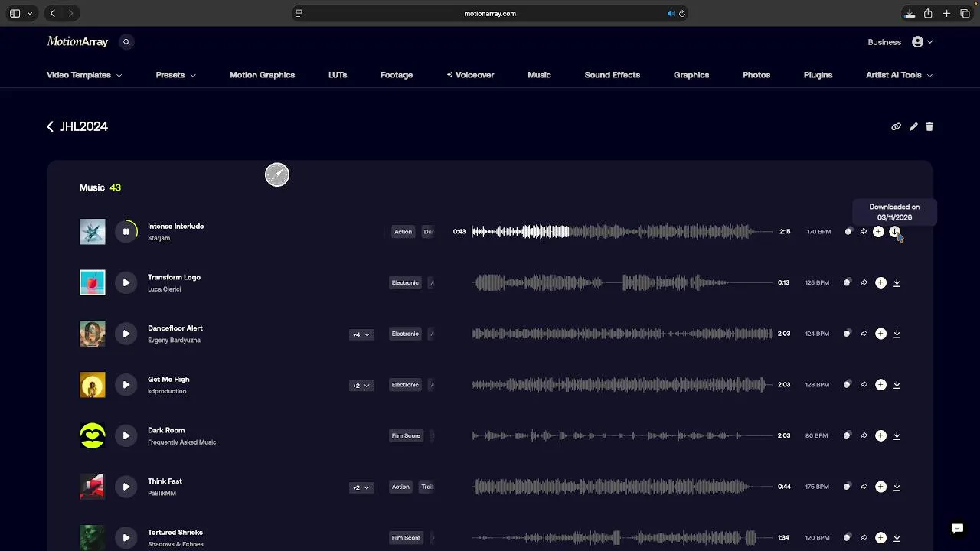The height and width of the screenshot is (551, 980).
Task: Open the Voiceover category
Action: tap(470, 75)
